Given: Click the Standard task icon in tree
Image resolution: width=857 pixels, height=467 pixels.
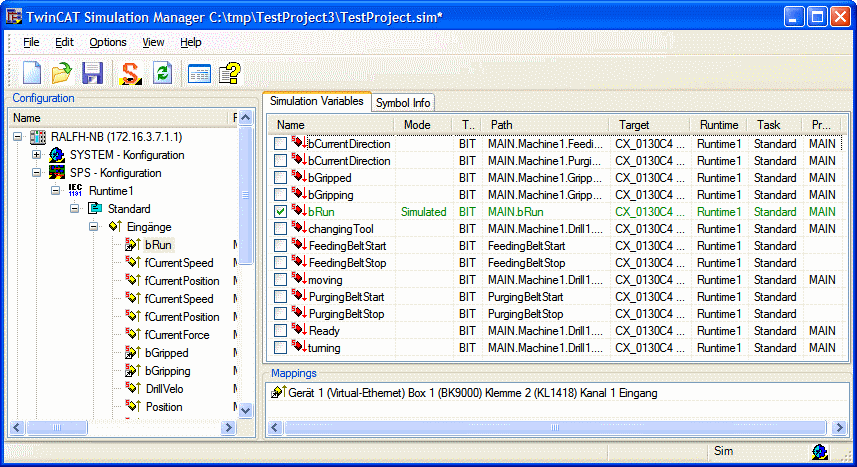Looking at the screenshot, I should click(95, 209).
